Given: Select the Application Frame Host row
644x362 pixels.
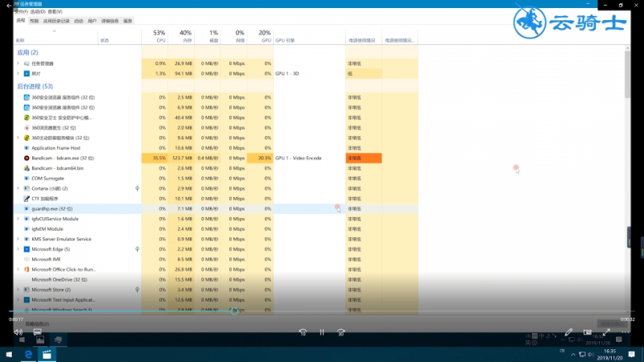Looking at the screenshot, I should (x=216, y=148).
